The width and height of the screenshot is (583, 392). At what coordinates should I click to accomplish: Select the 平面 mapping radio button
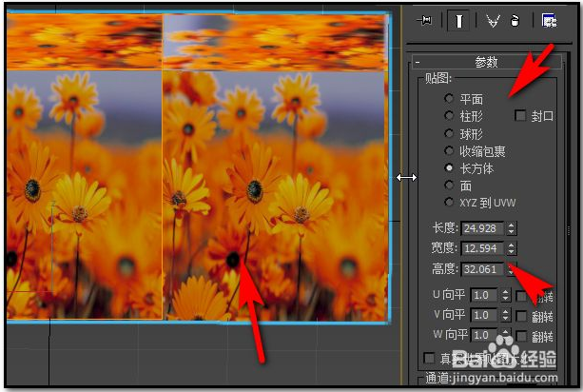[449, 99]
